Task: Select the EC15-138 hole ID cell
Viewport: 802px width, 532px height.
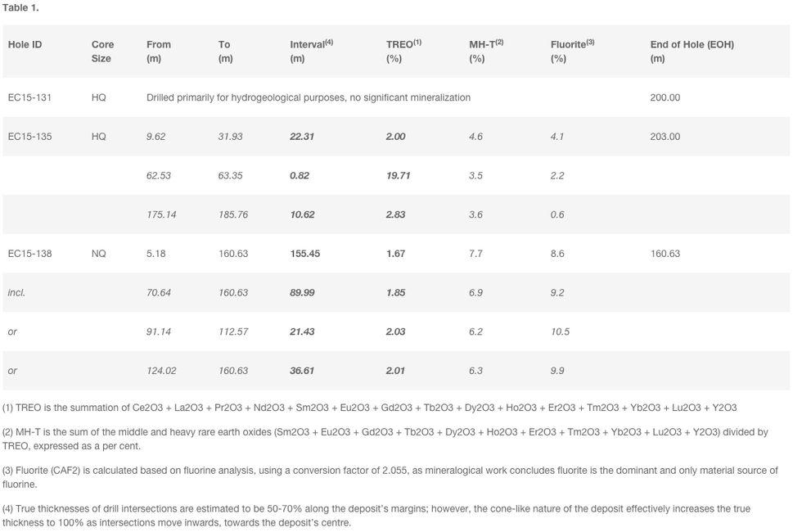Action: (29, 254)
